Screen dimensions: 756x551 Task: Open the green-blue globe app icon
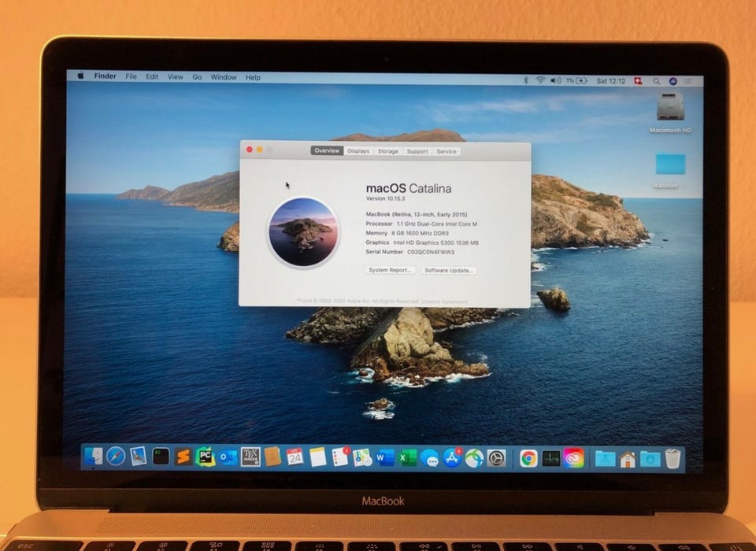(474, 458)
